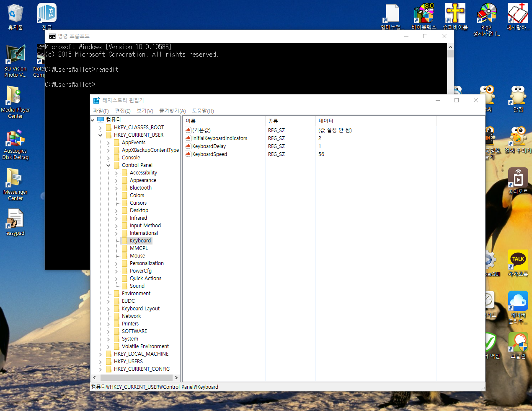Launch 카카오톡 desktop icon
The width and height of the screenshot is (532, 411).
518,263
